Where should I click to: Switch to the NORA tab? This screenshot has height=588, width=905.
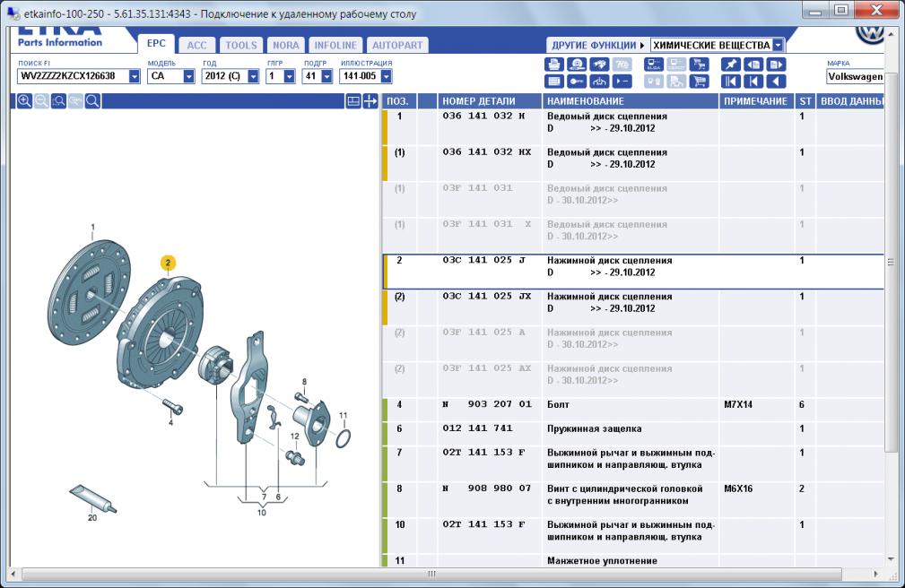[286, 45]
